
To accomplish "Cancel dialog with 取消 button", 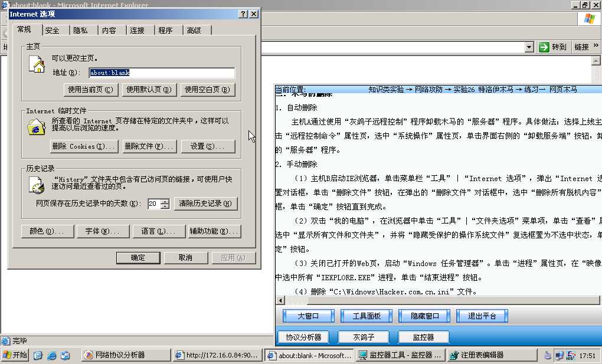I will pos(186,258).
